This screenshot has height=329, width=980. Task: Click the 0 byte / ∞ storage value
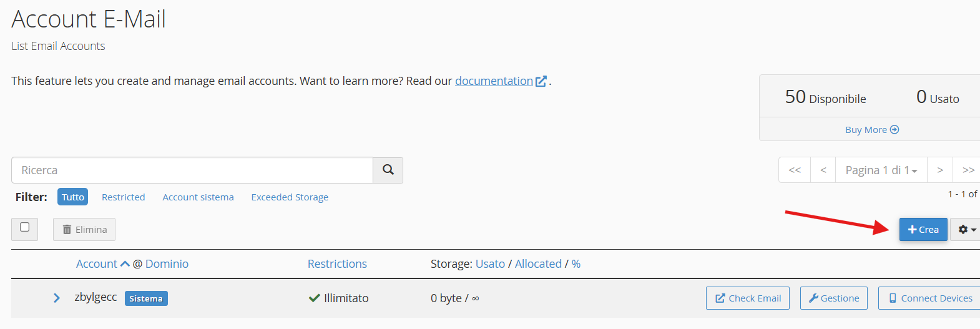pos(455,298)
